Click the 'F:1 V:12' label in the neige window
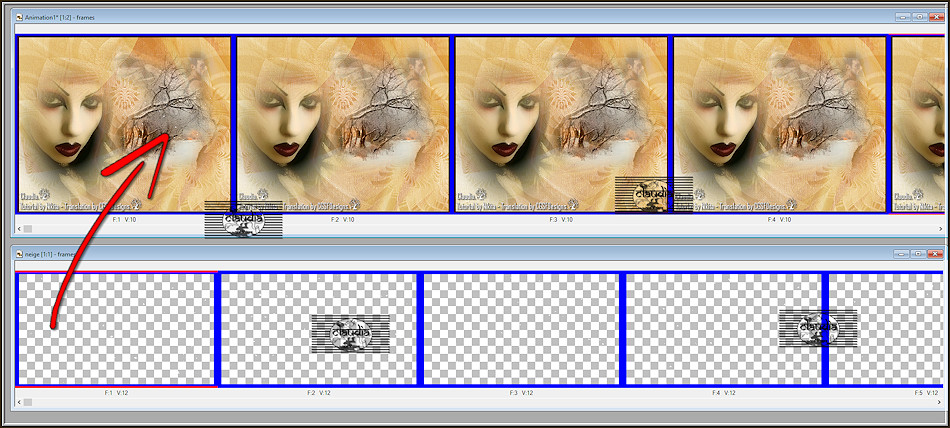The image size is (950, 428). pos(116,393)
